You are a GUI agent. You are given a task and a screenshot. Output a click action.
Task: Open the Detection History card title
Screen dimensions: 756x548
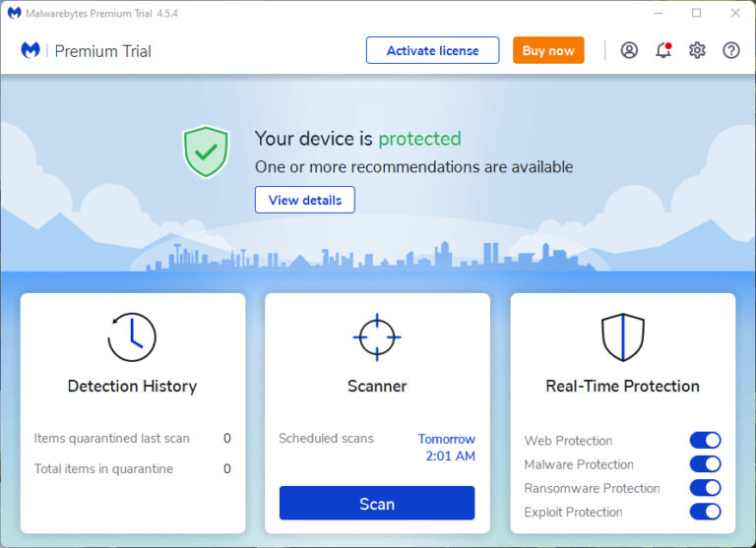132,387
